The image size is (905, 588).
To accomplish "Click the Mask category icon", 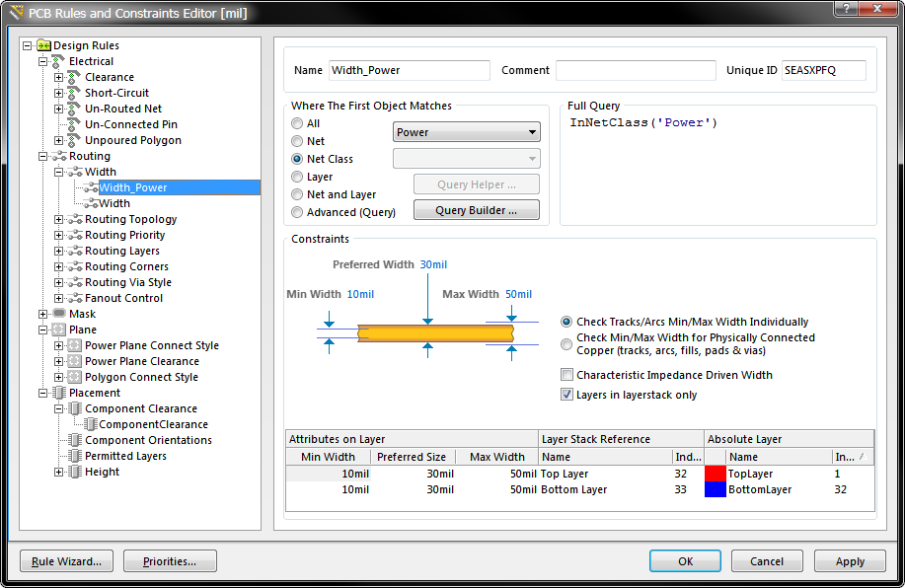I will click(59, 314).
